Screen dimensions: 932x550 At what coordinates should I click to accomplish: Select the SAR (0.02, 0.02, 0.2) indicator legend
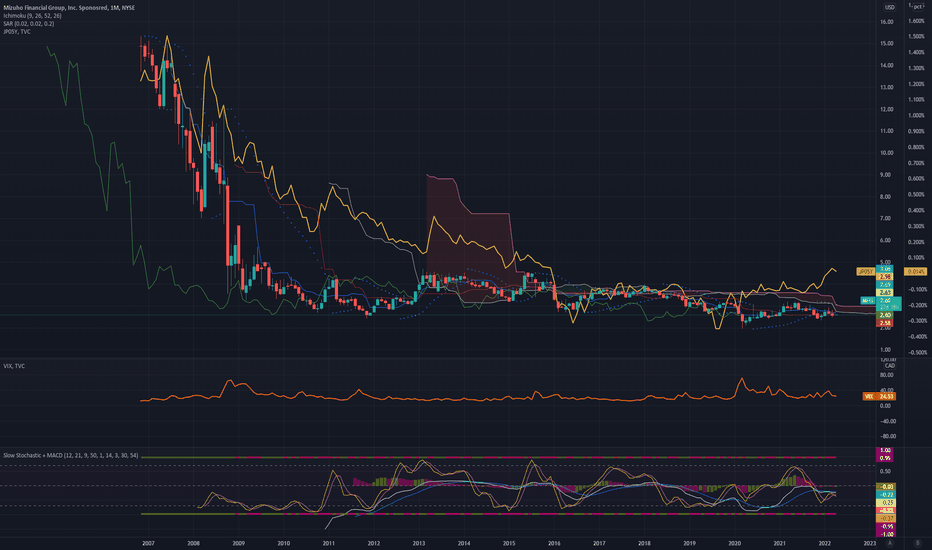pos(29,24)
